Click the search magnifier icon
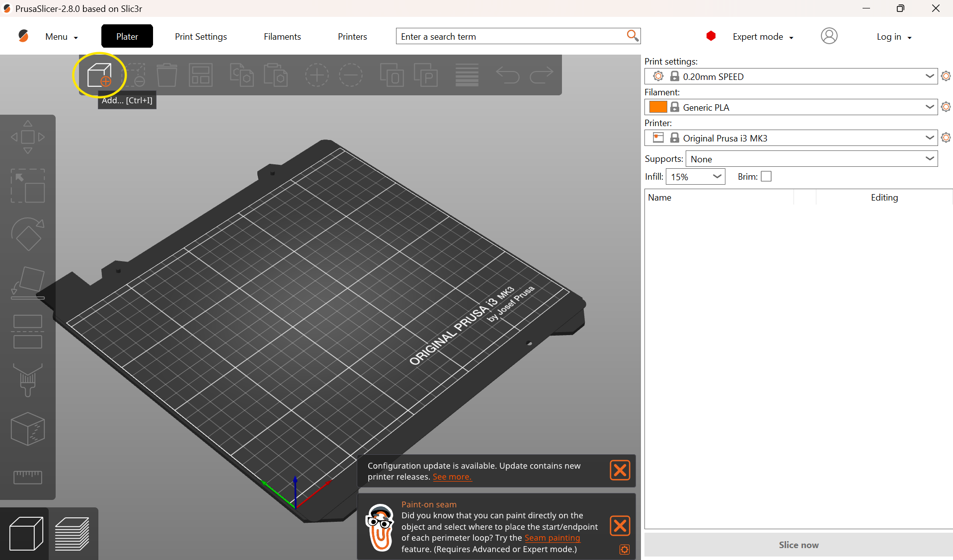The image size is (953, 560). click(x=632, y=36)
